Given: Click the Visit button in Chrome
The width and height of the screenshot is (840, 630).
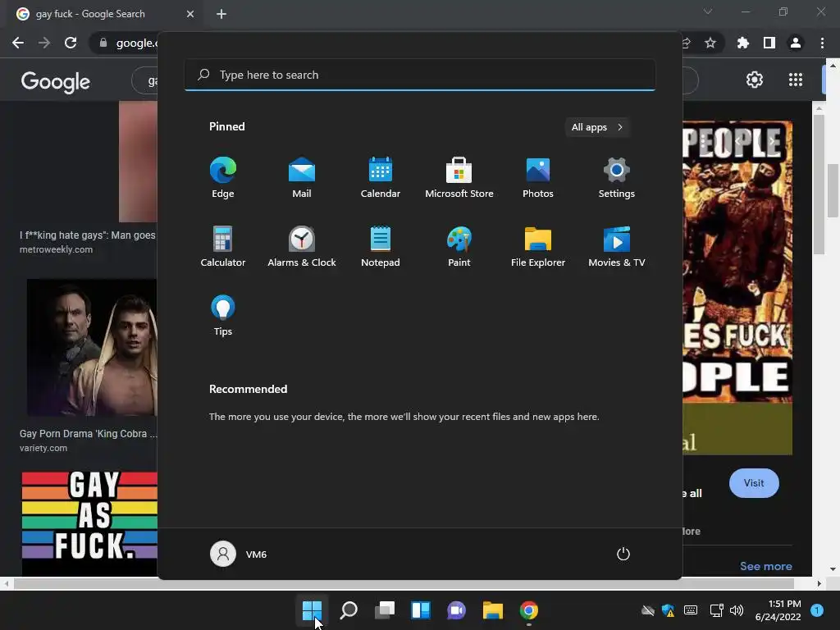Looking at the screenshot, I should pos(754,483).
